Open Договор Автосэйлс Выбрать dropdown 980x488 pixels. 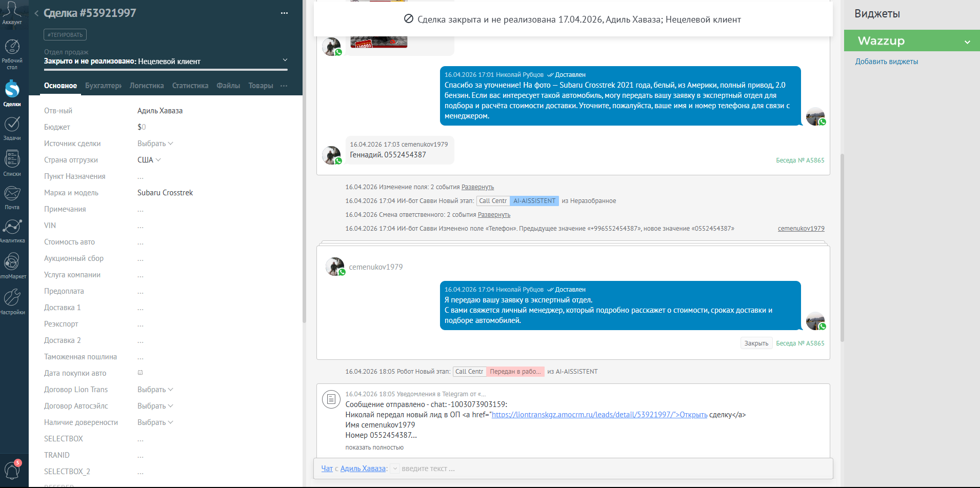[155, 406]
